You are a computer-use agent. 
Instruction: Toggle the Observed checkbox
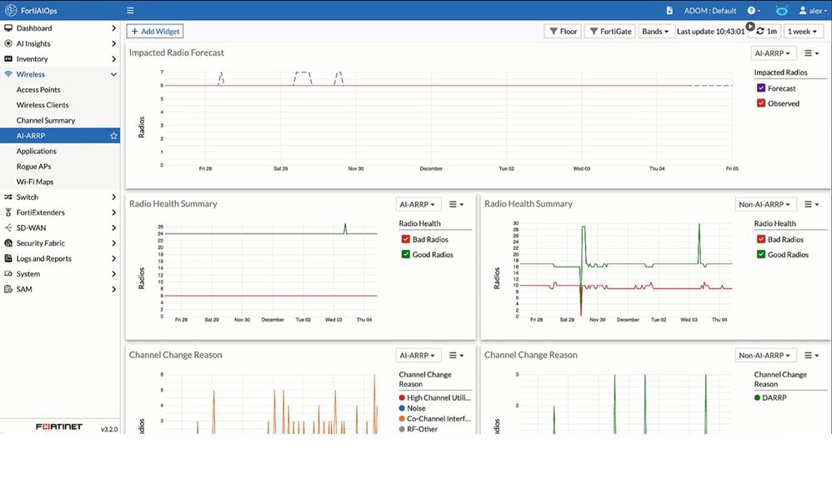tap(761, 103)
